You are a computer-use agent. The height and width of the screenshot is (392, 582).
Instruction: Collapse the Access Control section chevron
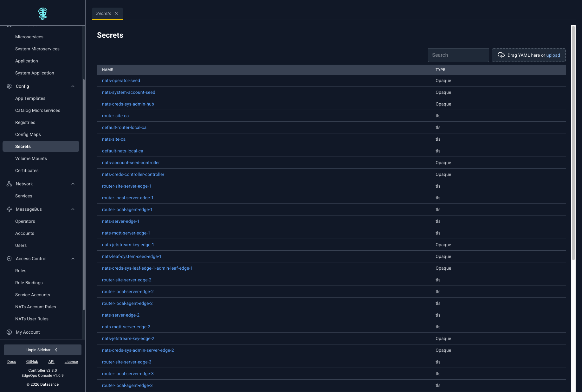click(x=73, y=259)
